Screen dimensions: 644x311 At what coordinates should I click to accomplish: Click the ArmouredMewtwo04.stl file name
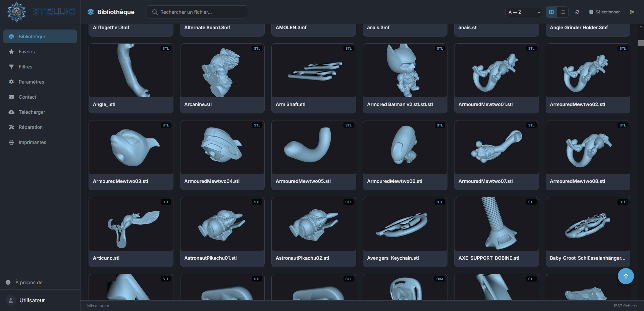point(212,181)
